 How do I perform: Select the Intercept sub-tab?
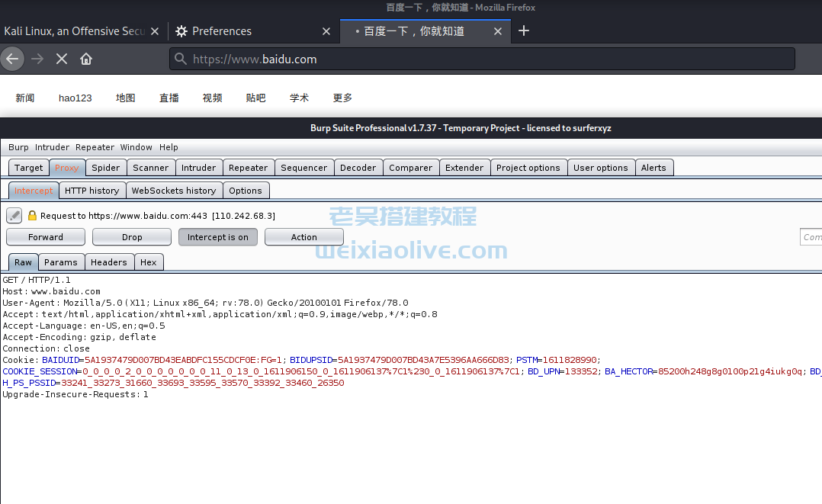click(x=34, y=191)
